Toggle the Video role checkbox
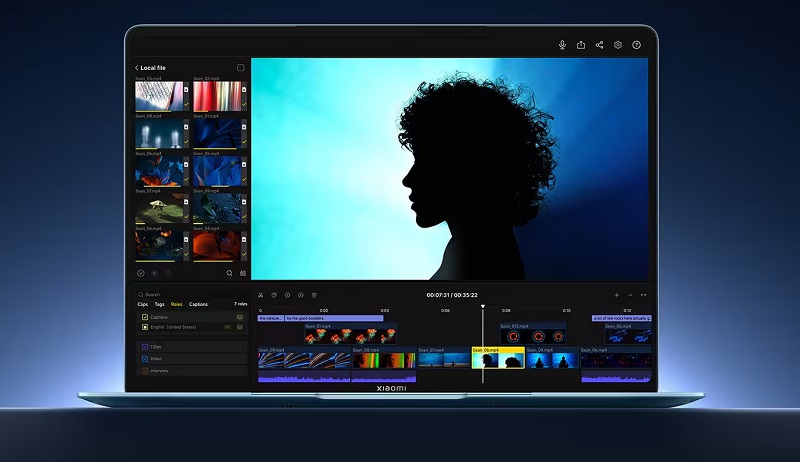This screenshot has width=800, height=462. coord(145,359)
